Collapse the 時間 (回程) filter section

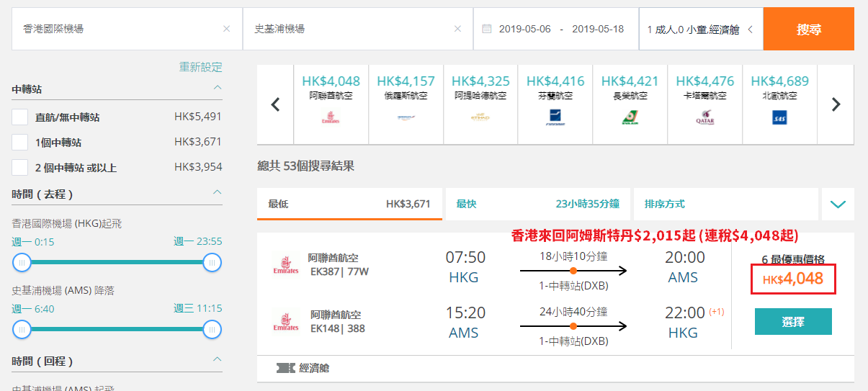click(218, 359)
